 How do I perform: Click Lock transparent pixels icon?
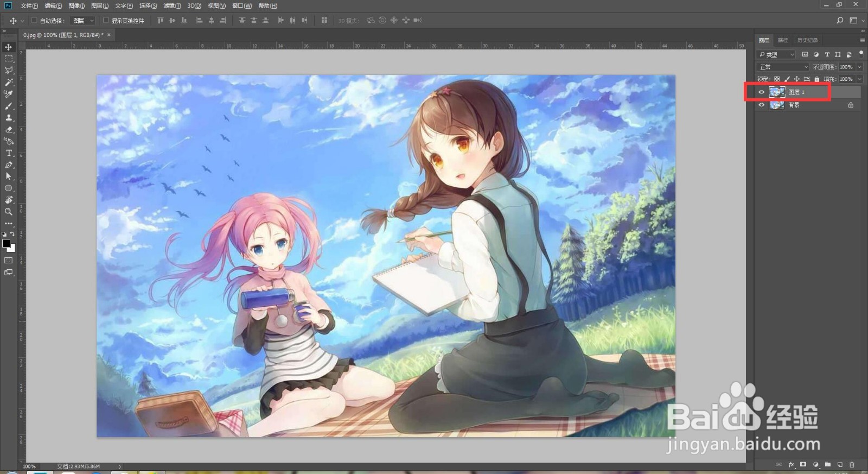(777, 79)
